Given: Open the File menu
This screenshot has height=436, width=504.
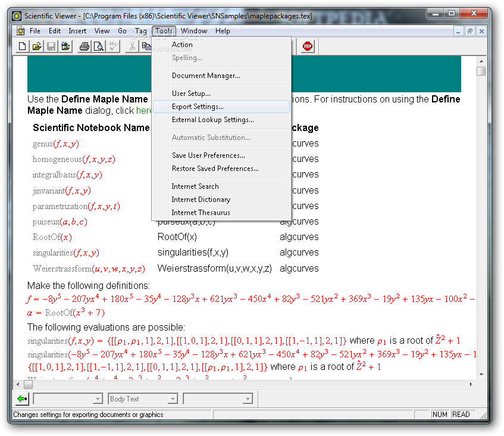Looking at the screenshot, I should point(35,31).
